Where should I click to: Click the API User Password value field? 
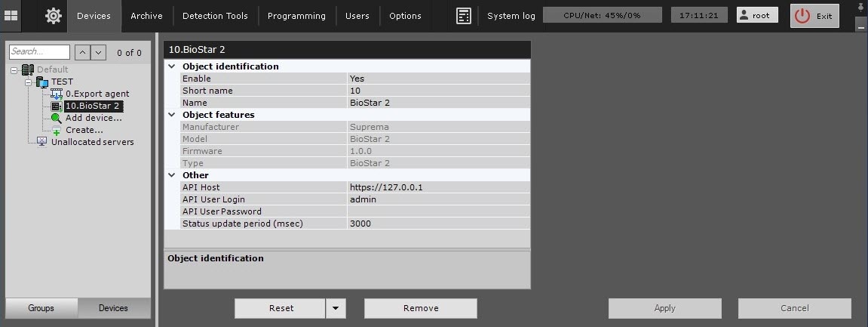[x=437, y=211]
